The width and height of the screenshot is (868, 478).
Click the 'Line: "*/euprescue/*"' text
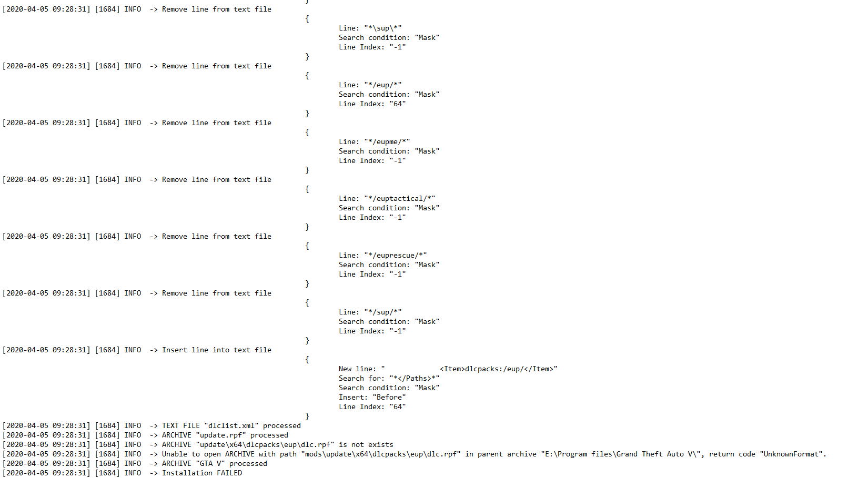tap(382, 255)
